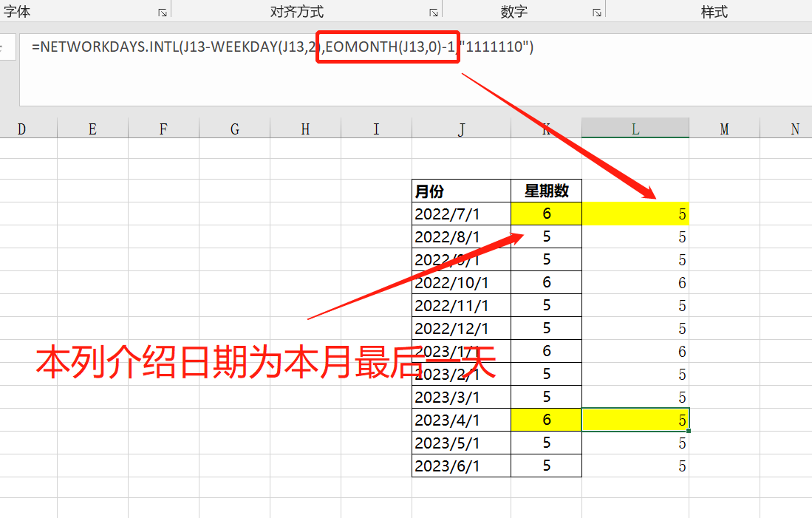Select 星期数 value in 2022/10/1 row

[546, 282]
